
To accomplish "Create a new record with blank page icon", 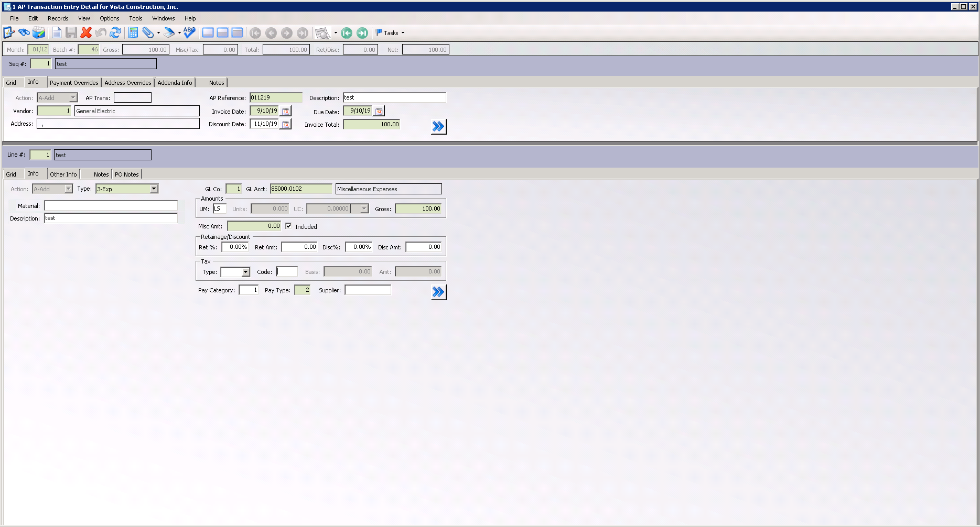I will point(57,33).
